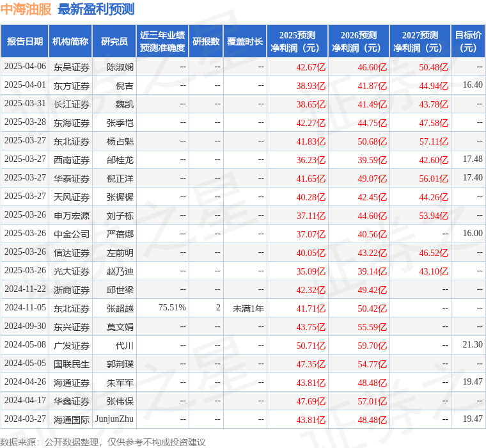
Task: Click the 最新盈利预测 heading text
Action: click(96, 9)
